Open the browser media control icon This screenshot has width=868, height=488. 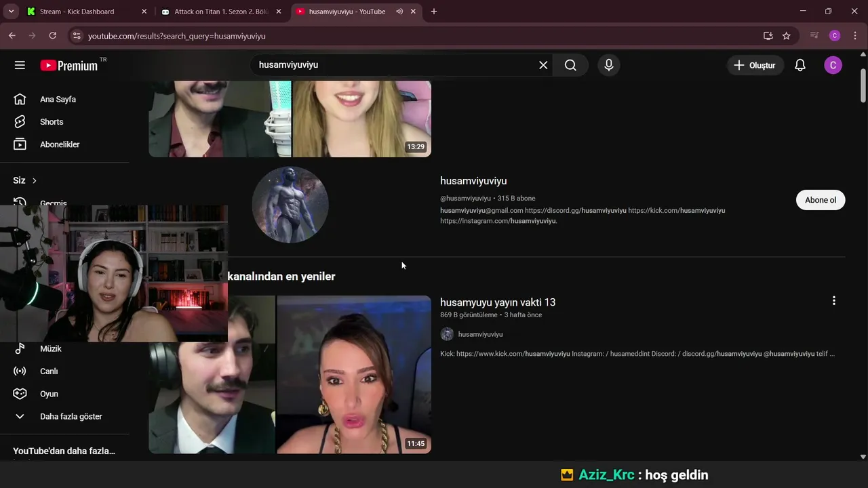(814, 36)
